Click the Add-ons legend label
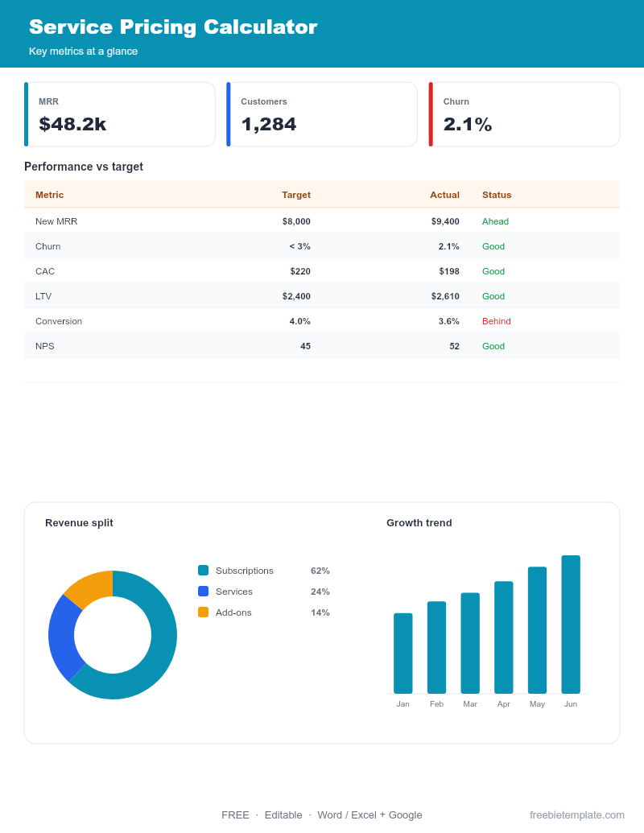Screen dimensions: 644x833 pos(233,612)
